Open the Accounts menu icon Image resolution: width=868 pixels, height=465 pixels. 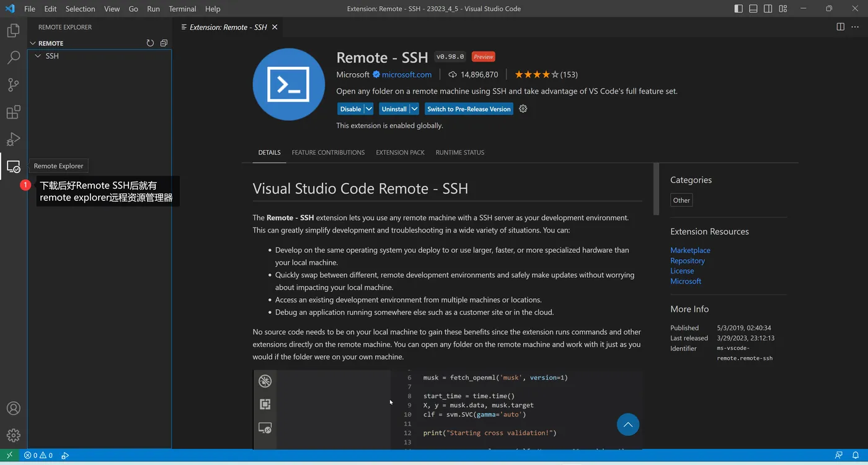tap(13, 409)
